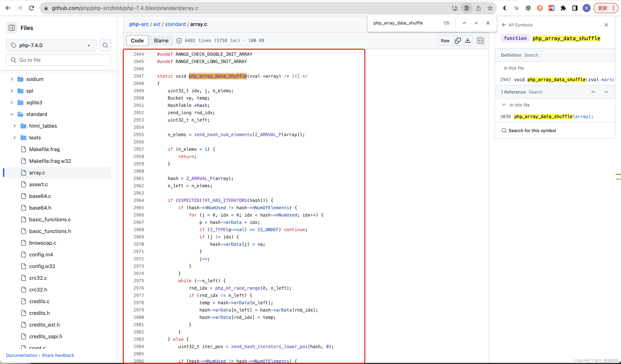Screen dimensions: 621x364
Task: Open the ext breadcrumb link
Action: 157,24
